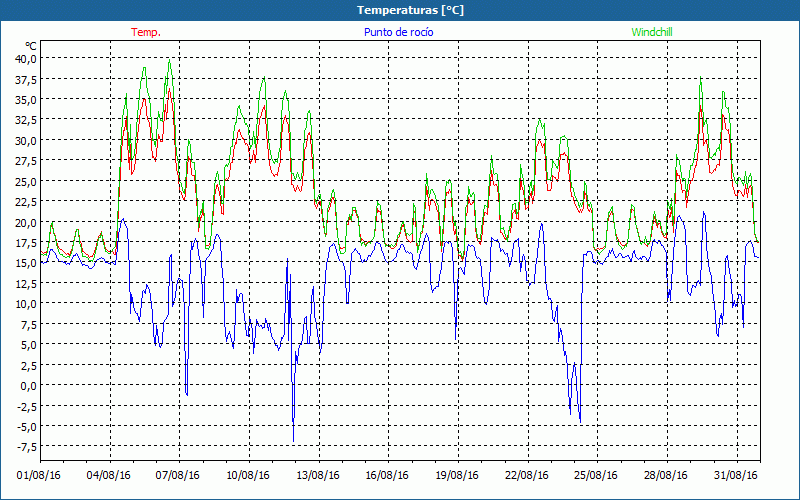Click the 25/08/16 date label
Screen dimensions: 800x500
click(596, 475)
